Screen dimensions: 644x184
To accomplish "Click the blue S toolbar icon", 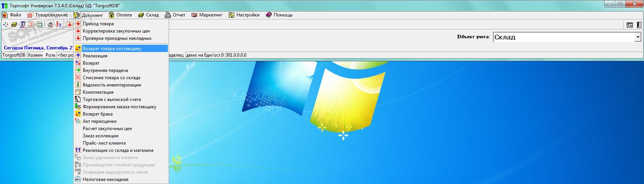I will (23, 24).
